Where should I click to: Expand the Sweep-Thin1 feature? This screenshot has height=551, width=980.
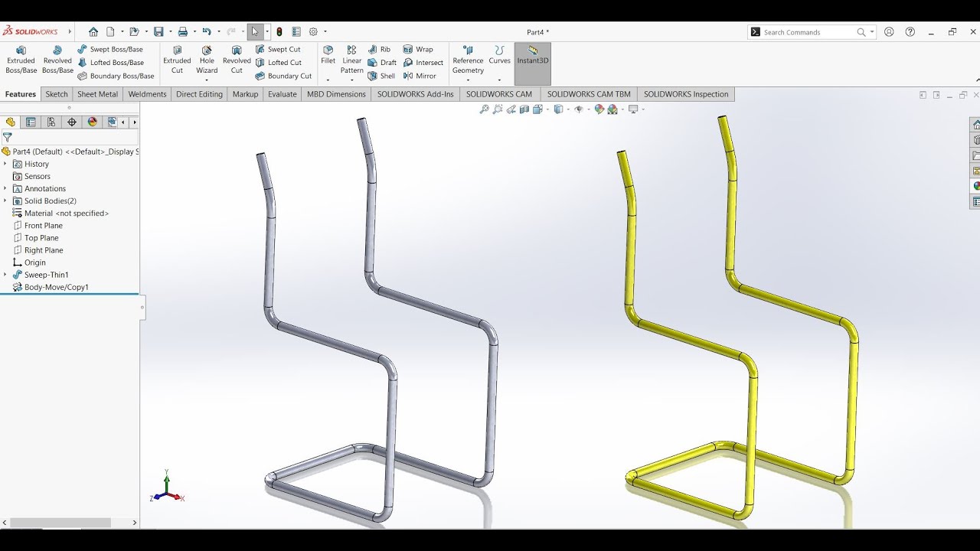(5, 275)
